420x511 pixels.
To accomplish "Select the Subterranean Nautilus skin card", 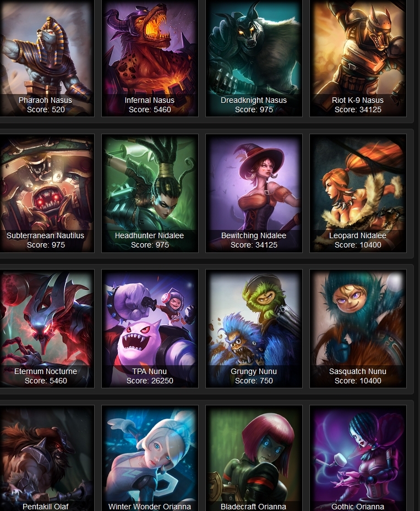I will click(x=46, y=193).
